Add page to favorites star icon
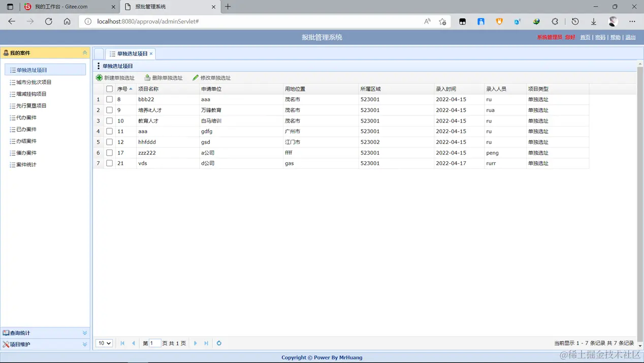This screenshot has width=644, height=363. click(x=442, y=21)
